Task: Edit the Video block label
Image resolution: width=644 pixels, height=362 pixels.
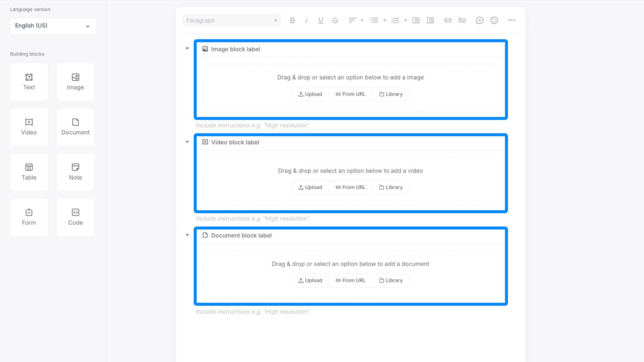Action: pyautogui.click(x=235, y=143)
